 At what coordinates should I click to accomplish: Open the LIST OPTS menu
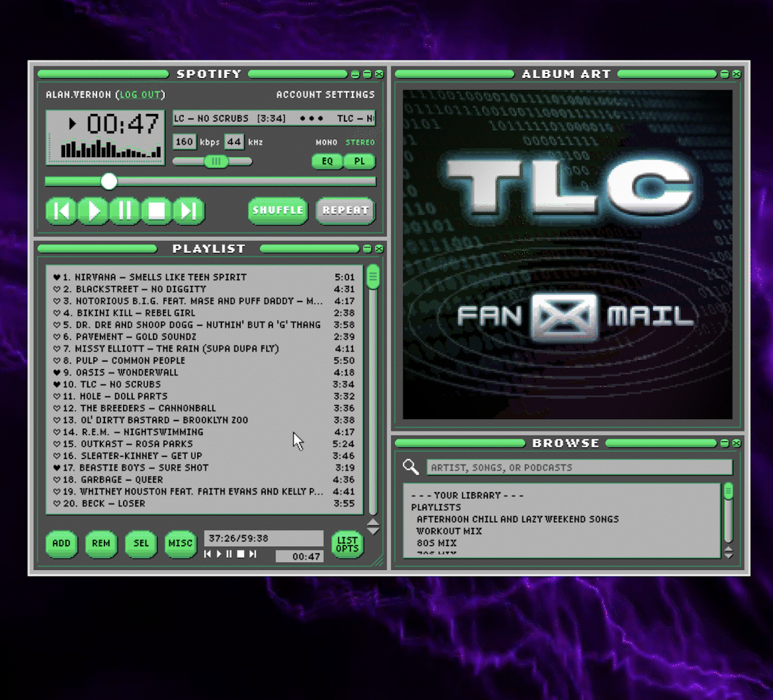coord(347,545)
